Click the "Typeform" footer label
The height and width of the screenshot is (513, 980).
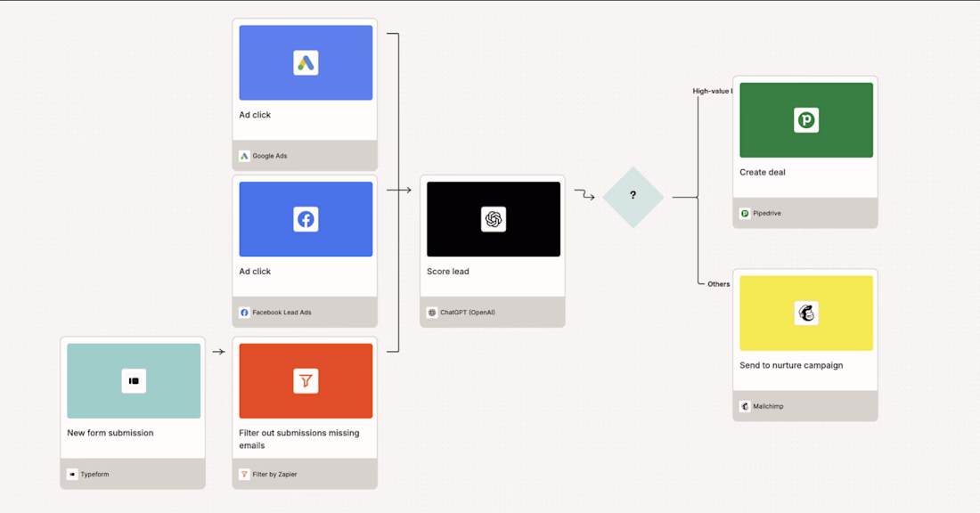coord(94,475)
